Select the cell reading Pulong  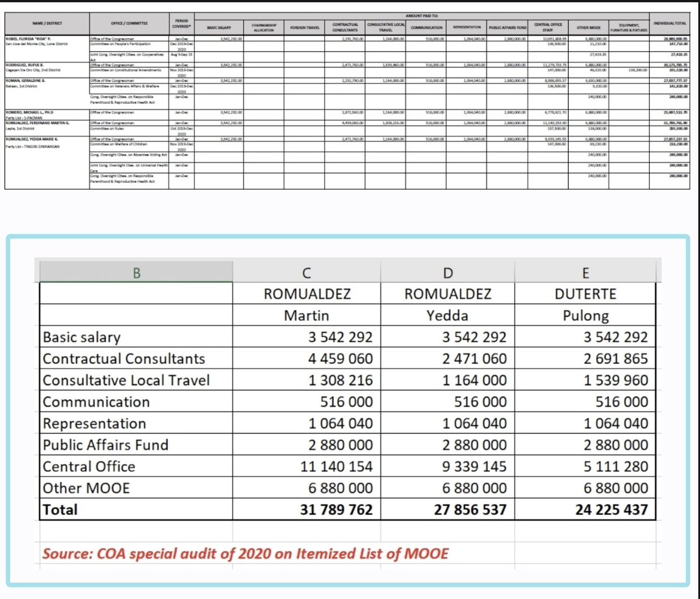[x=586, y=316]
